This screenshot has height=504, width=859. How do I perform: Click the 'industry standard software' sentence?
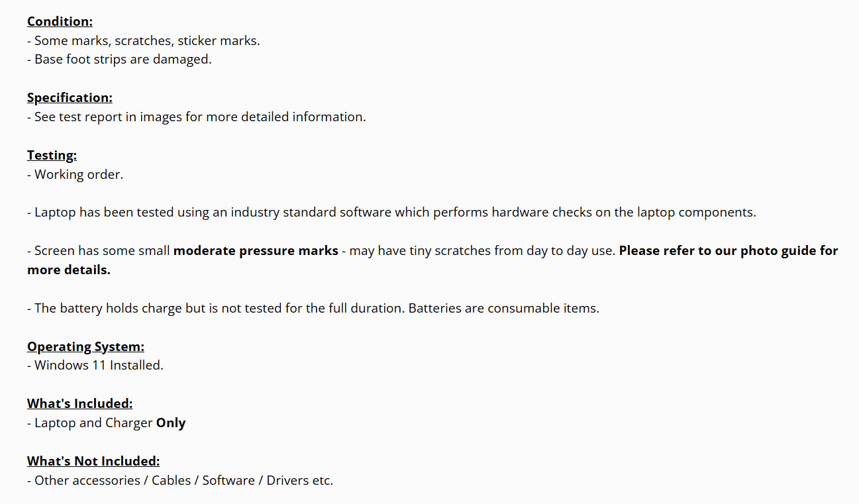[x=391, y=213]
